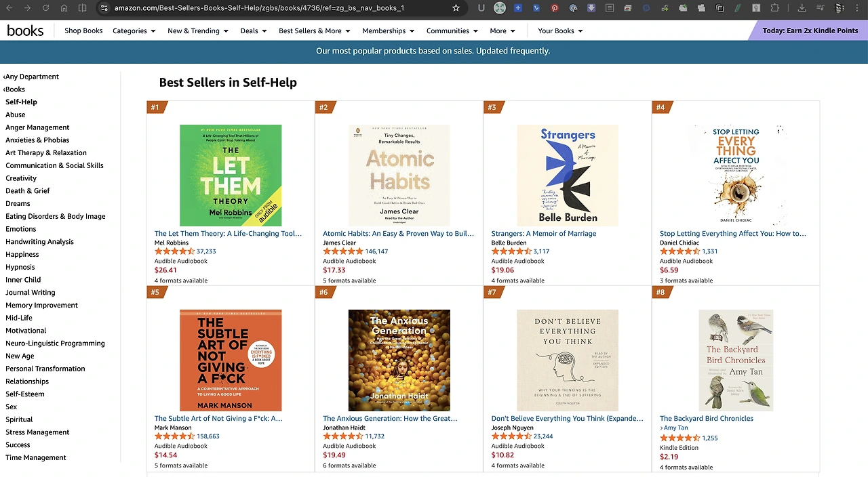868x477 pixels.
Task: Open the Atomic Habits book link
Action: [x=399, y=233]
